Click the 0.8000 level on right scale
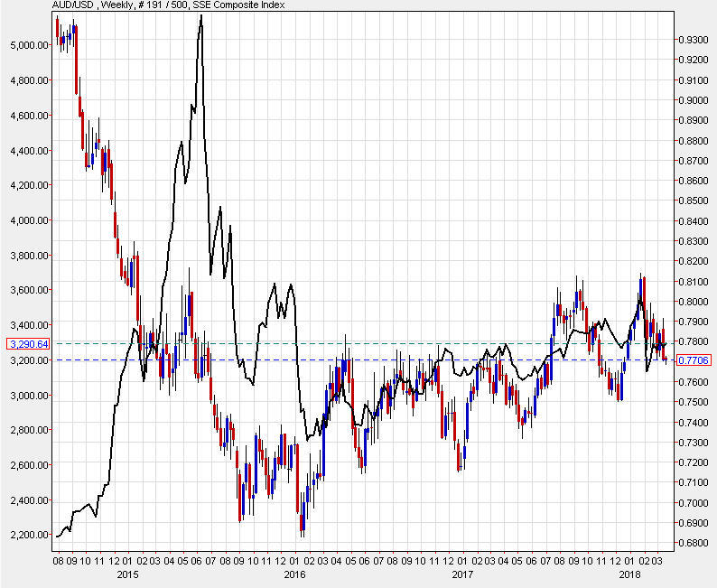The width and height of the screenshot is (717, 588). click(693, 302)
